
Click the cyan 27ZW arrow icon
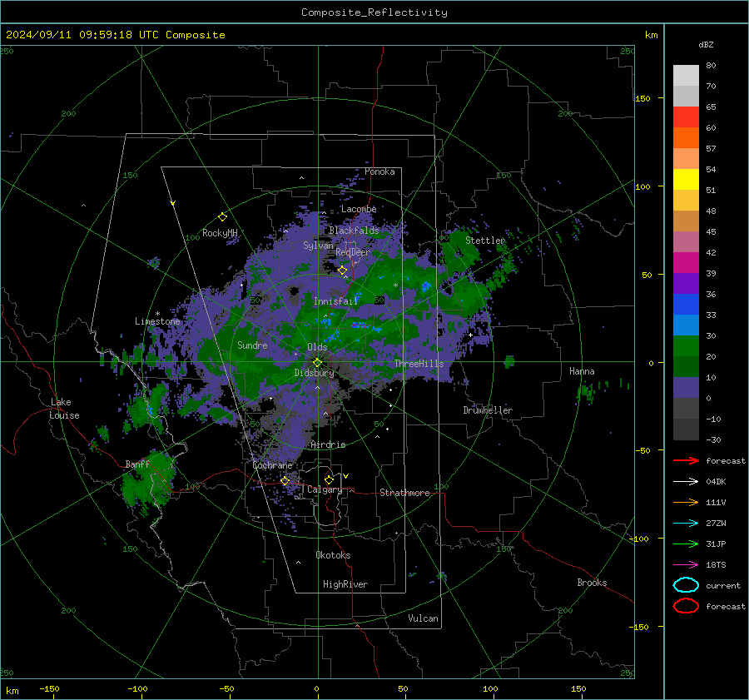686,524
